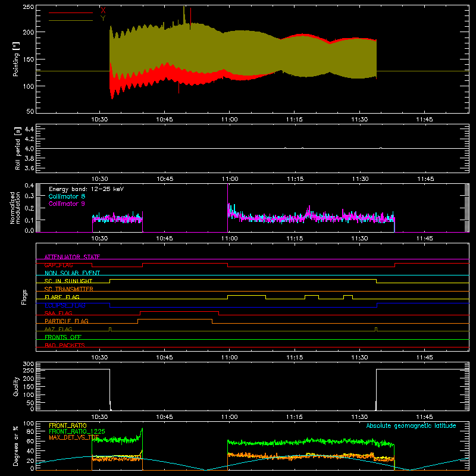Click the PARTICLE_FLAG label
The height and width of the screenshot is (476, 476).
tap(67, 321)
